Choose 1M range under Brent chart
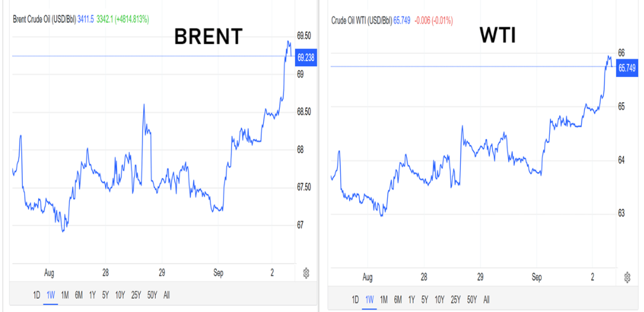This screenshot has height=312, width=644. (64, 295)
